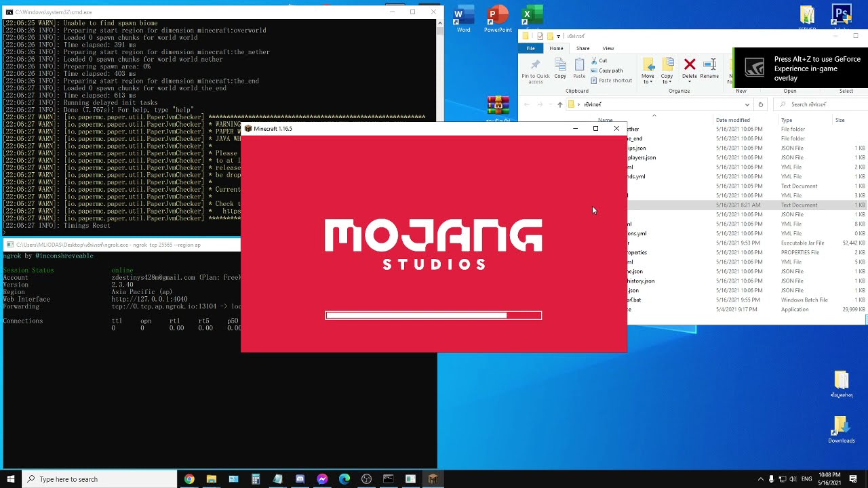Switch to the View ribbon tab

(x=608, y=48)
